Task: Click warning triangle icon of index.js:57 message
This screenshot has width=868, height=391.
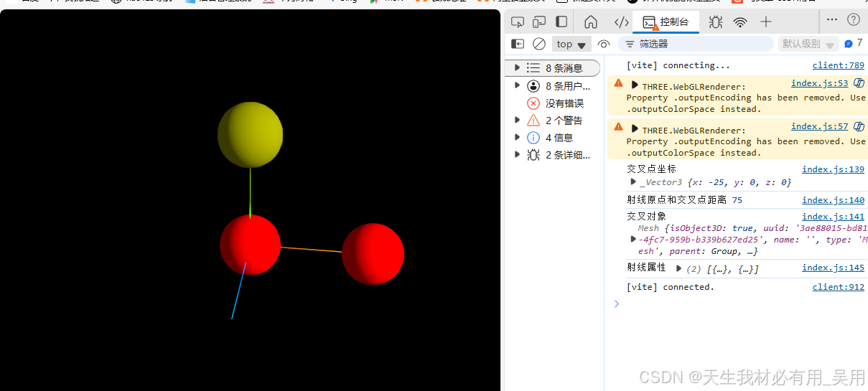Action: pos(618,126)
